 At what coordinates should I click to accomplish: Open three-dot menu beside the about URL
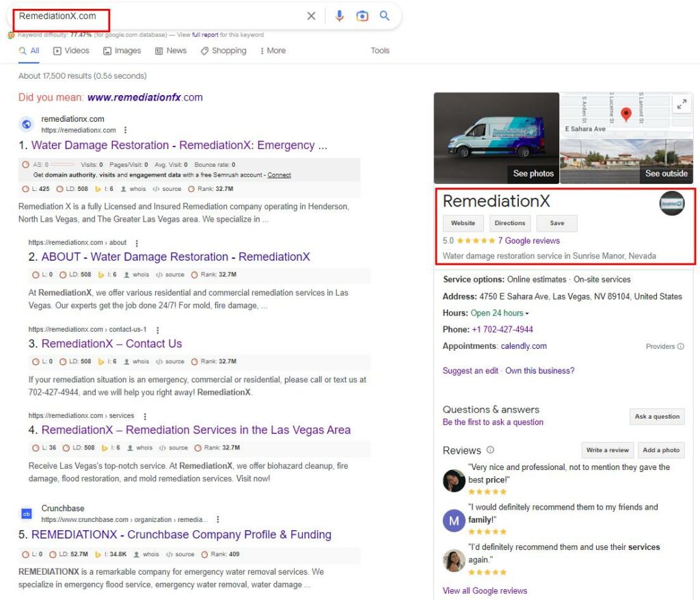pos(137,243)
